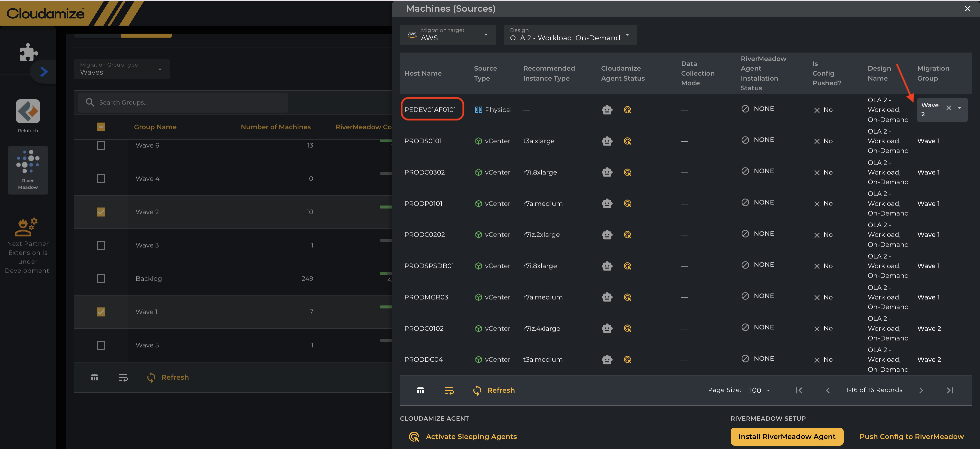
Task: Sort groups by Group Name header
Action: pos(155,127)
